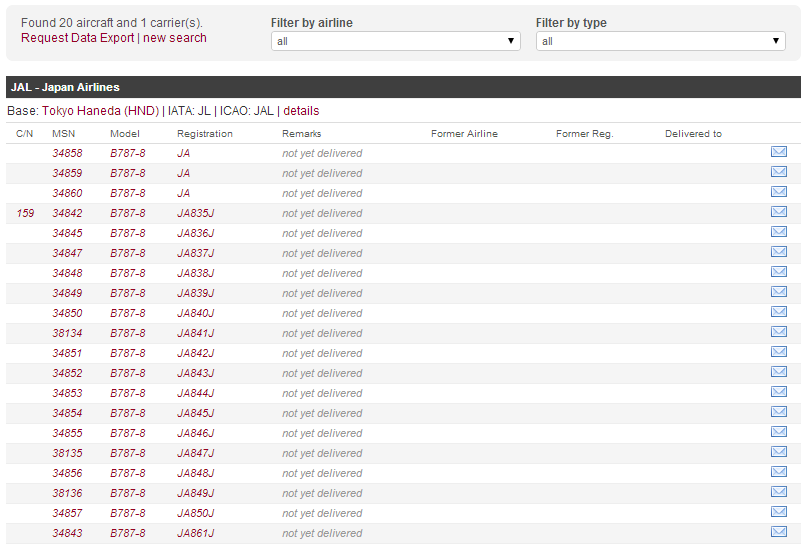805x550 pixels.
Task: Click envelope icon for JA861J row
Action: pyautogui.click(x=778, y=532)
